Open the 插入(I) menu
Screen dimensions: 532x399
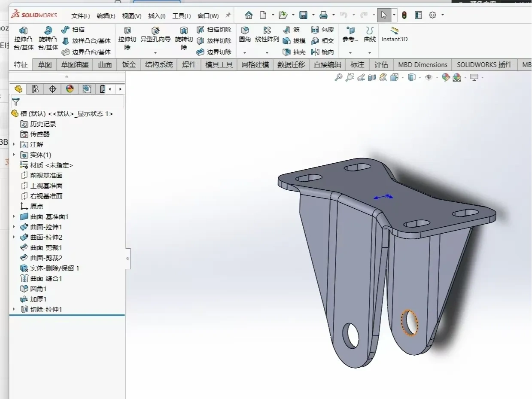(x=157, y=16)
